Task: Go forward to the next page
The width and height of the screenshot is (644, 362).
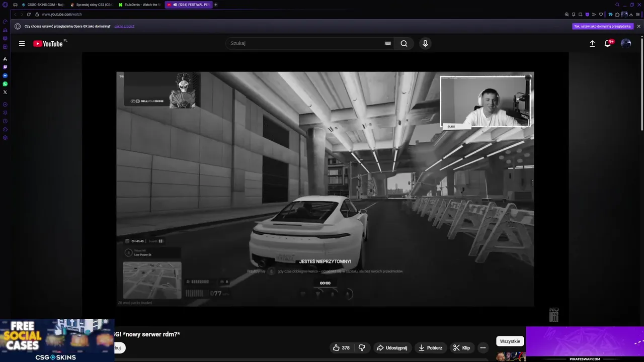Action: tap(22, 15)
